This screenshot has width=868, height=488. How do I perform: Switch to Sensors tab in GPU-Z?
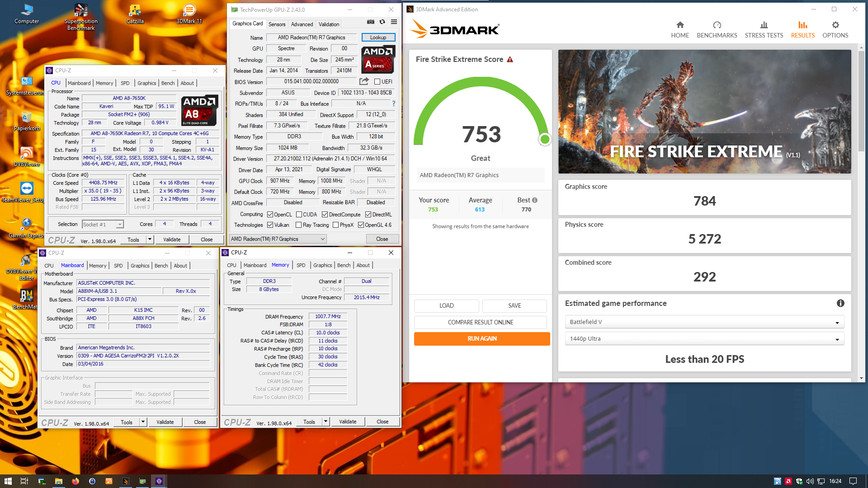[x=277, y=24]
